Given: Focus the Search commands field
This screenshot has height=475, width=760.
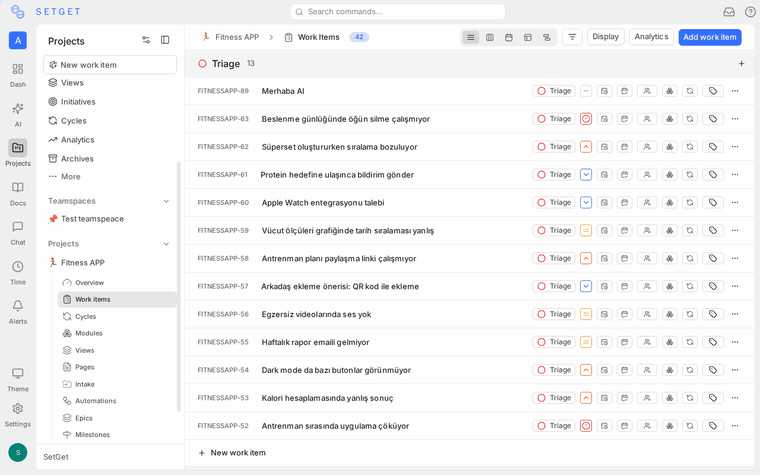Looking at the screenshot, I should tap(397, 12).
